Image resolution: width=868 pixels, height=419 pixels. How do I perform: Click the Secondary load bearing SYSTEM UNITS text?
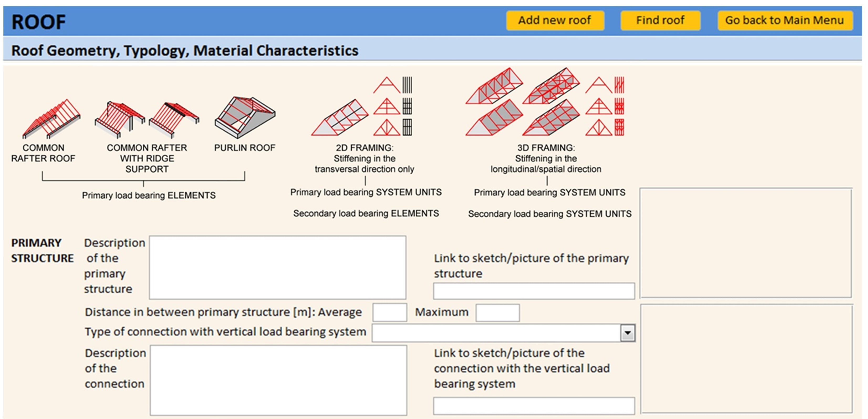pos(550,214)
